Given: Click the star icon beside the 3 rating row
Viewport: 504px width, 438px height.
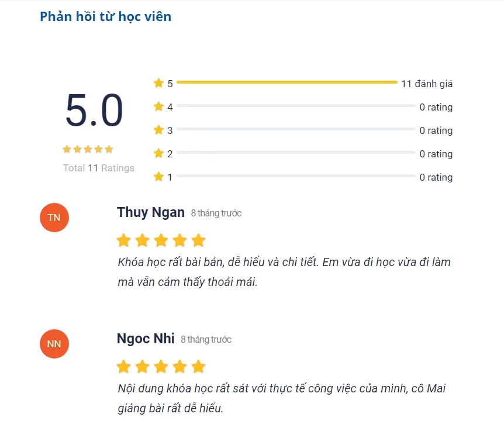Looking at the screenshot, I should coord(158,130).
